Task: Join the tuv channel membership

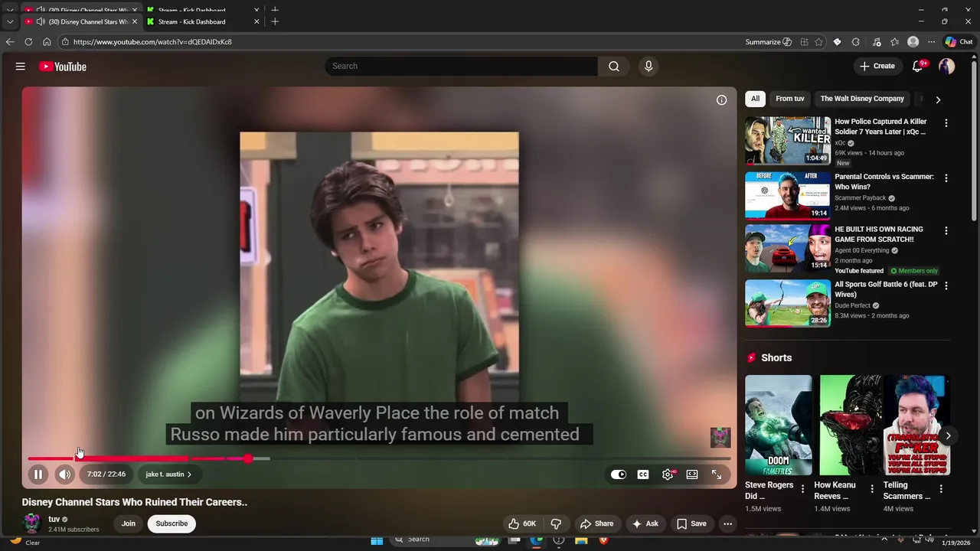Action: [x=128, y=523]
